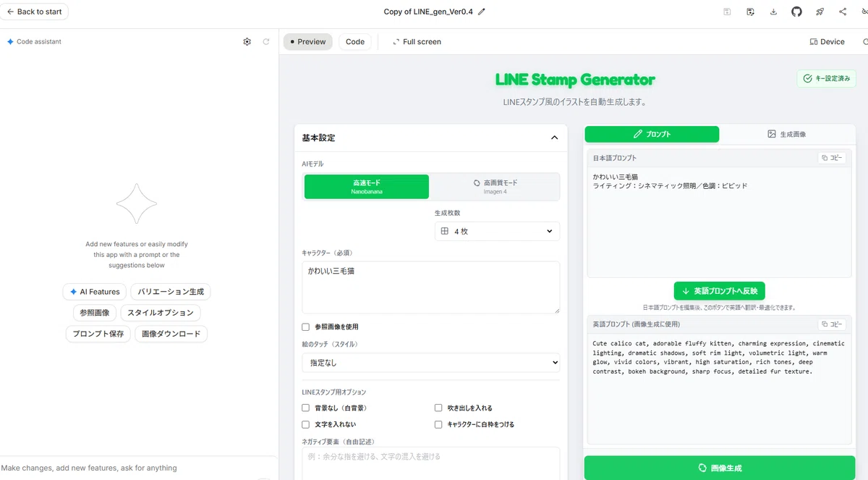868x480 pixels.
Task: Choose the プロンプト保存 suggestion chip
Action: [98, 334]
